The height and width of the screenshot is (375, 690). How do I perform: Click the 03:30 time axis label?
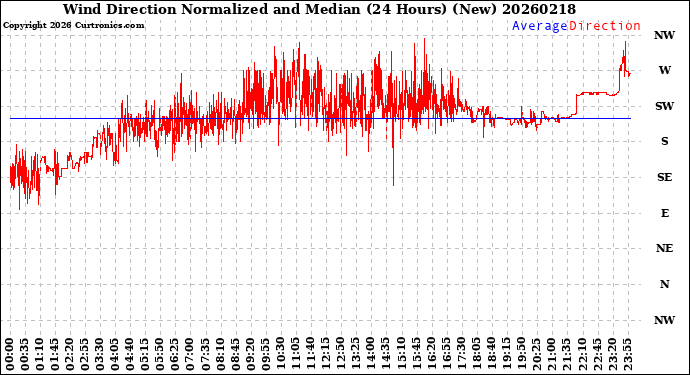click(100, 355)
